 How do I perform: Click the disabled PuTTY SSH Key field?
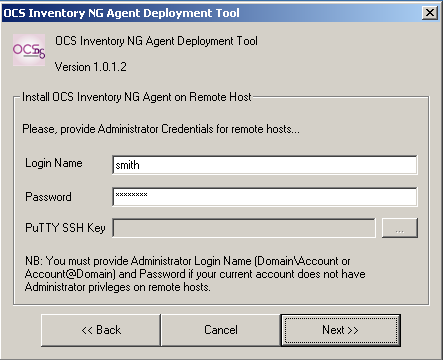244,228
